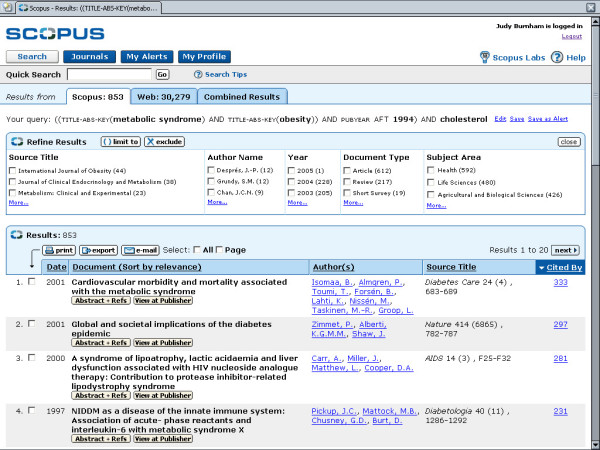Check Metabolism: Clinical and Experimental (23)
Viewport: 600px width, 450px height.
(x=13, y=193)
